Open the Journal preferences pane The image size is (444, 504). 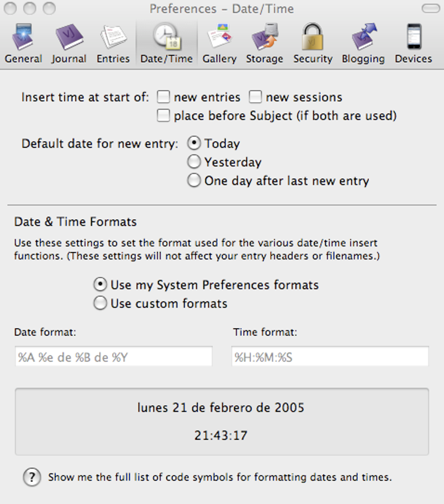69,44
